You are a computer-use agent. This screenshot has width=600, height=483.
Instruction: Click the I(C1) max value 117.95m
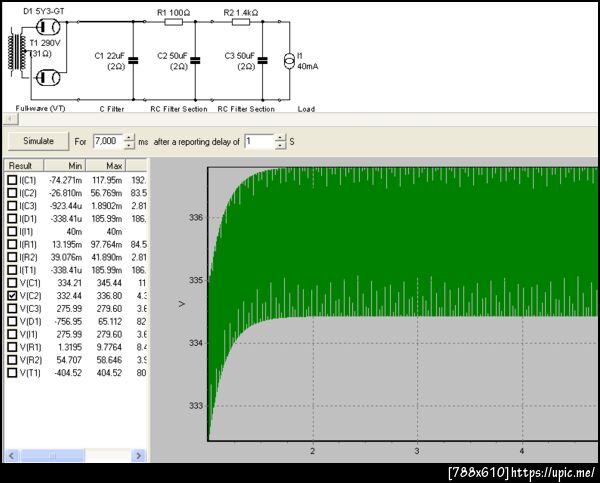(x=107, y=180)
